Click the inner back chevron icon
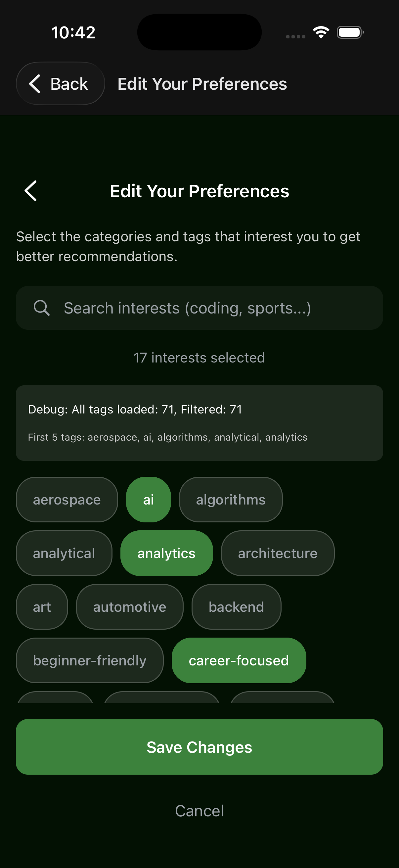Screen dimensions: 399x868 [x=31, y=191]
